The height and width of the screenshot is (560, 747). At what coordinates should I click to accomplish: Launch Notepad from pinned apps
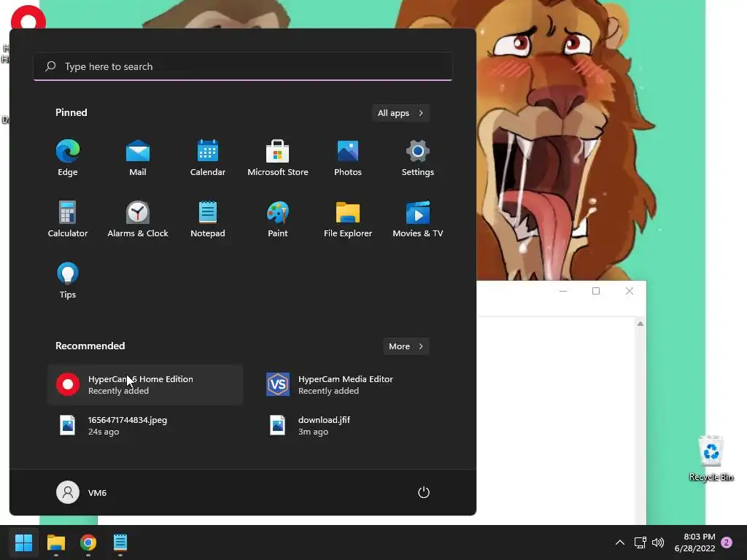(x=208, y=219)
